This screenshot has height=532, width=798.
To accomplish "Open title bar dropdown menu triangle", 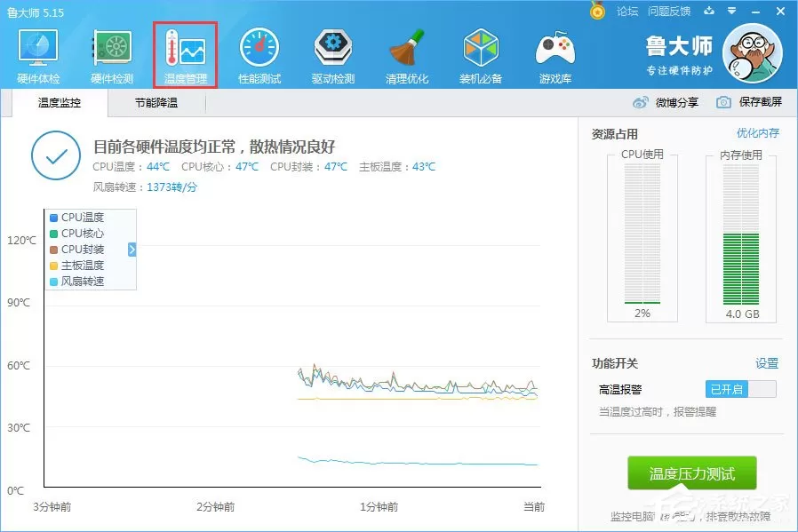I will 732,11.
